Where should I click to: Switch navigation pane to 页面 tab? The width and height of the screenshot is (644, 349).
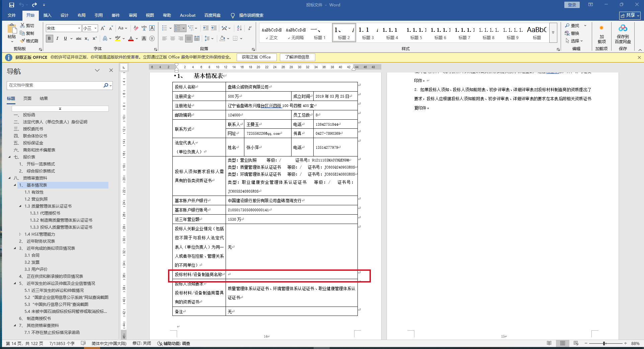[x=27, y=99]
